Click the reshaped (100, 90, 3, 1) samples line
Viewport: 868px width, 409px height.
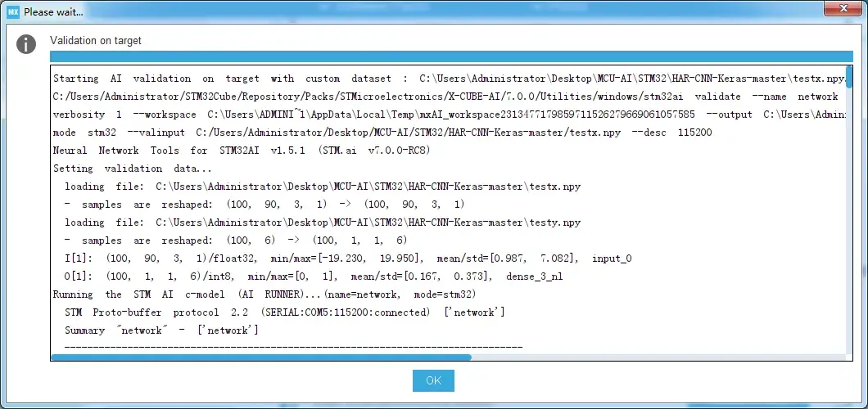click(264, 204)
